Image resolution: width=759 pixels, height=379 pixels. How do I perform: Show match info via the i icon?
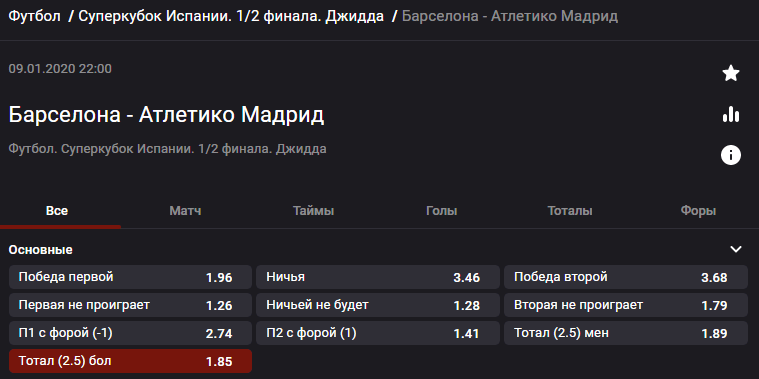[730, 155]
